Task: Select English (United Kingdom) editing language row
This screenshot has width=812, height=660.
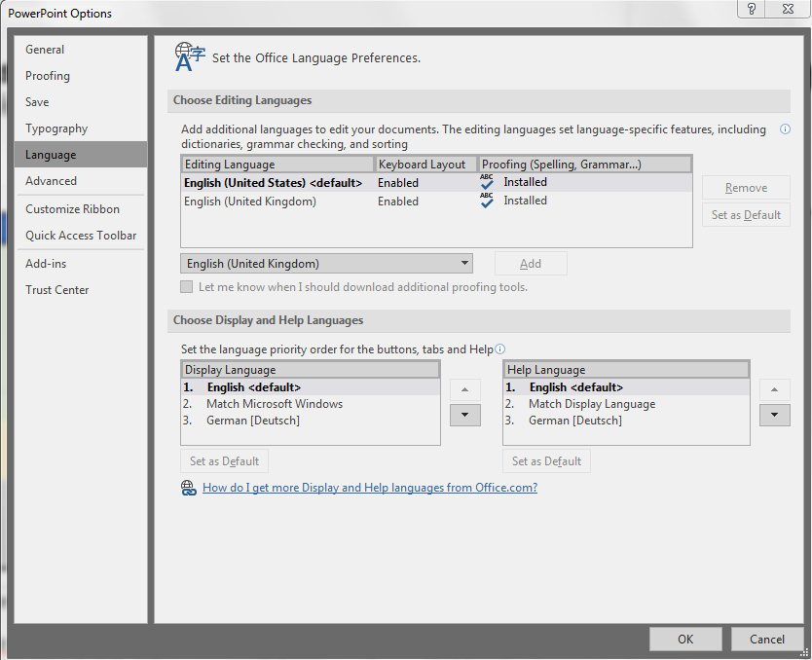Action: click(436, 202)
